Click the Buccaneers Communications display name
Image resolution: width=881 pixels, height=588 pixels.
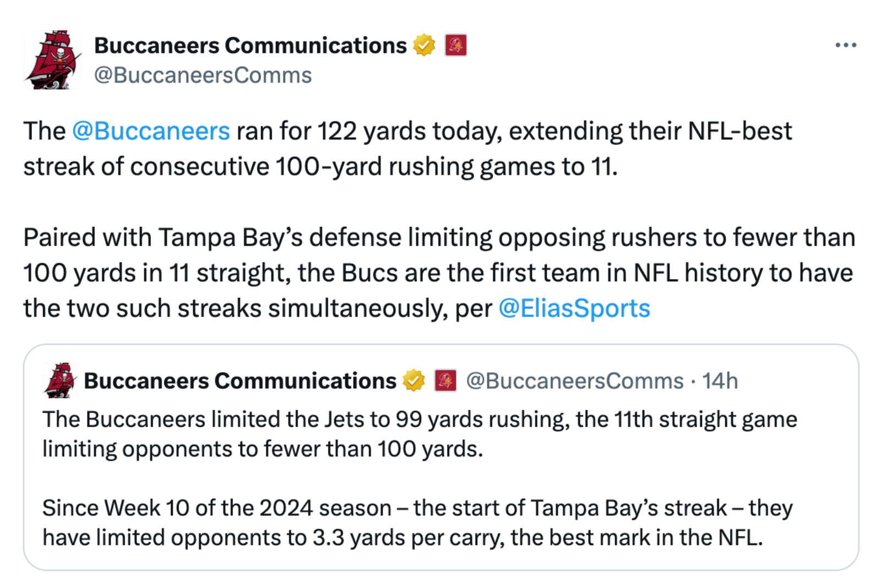[249, 45]
